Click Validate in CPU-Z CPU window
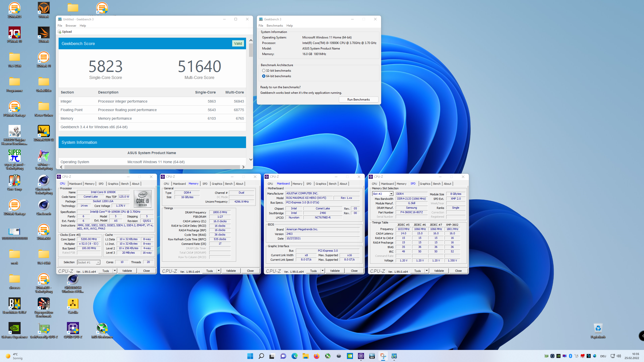 (x=127, y=271)
